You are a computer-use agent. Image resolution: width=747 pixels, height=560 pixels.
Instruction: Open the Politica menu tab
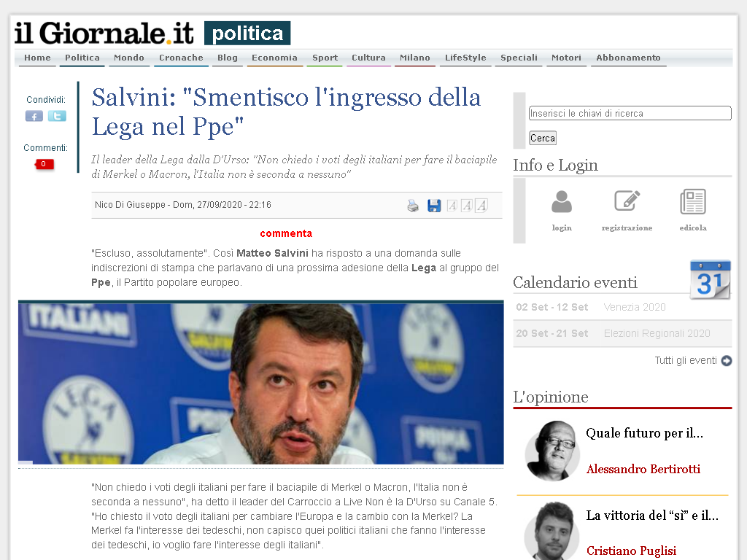click(82, 58)
